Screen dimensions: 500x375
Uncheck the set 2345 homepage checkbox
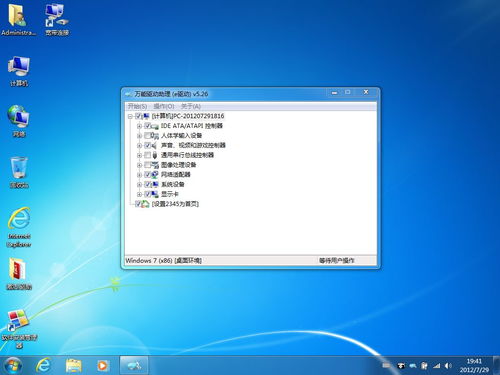tap(138, 204)
